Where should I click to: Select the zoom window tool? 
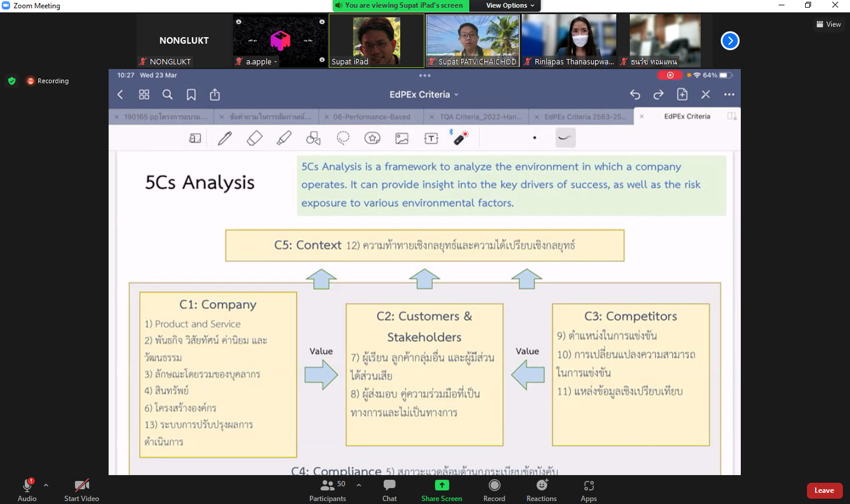point(195,138)
